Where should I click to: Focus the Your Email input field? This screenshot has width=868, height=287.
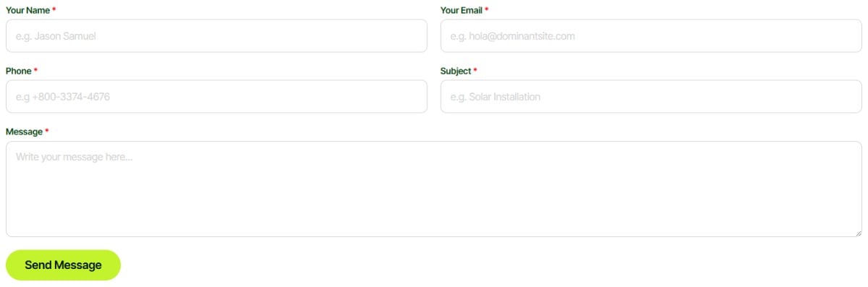pos(651,35)
